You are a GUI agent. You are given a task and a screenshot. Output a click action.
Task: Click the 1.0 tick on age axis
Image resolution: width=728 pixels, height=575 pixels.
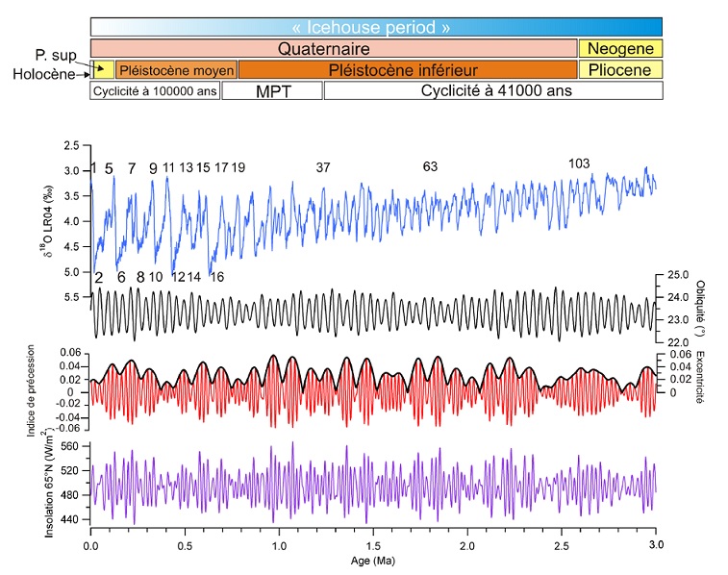(x=279, y=546)
